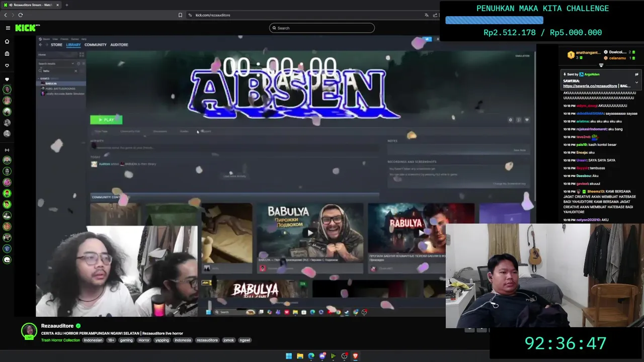Open Trash Horror Collection category link
Screen dimensions: 644x362
pyautogui.click(x=60, y=340)
